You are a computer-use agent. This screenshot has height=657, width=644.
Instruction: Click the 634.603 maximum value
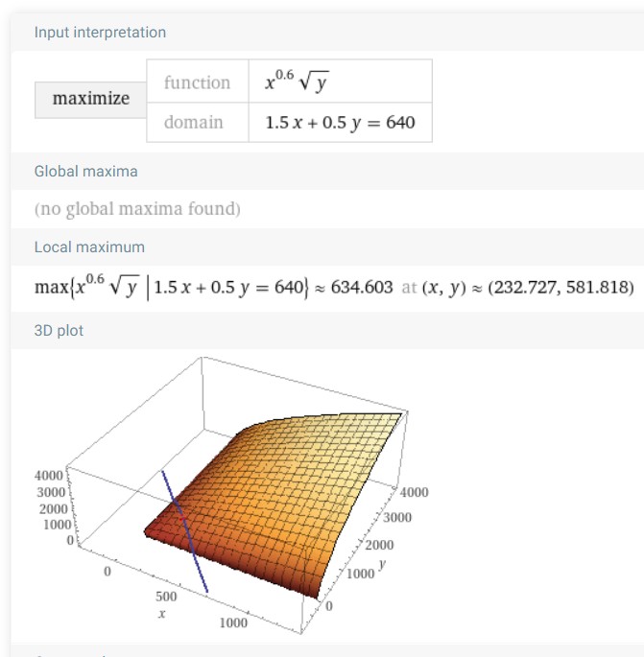pos(362,288)
